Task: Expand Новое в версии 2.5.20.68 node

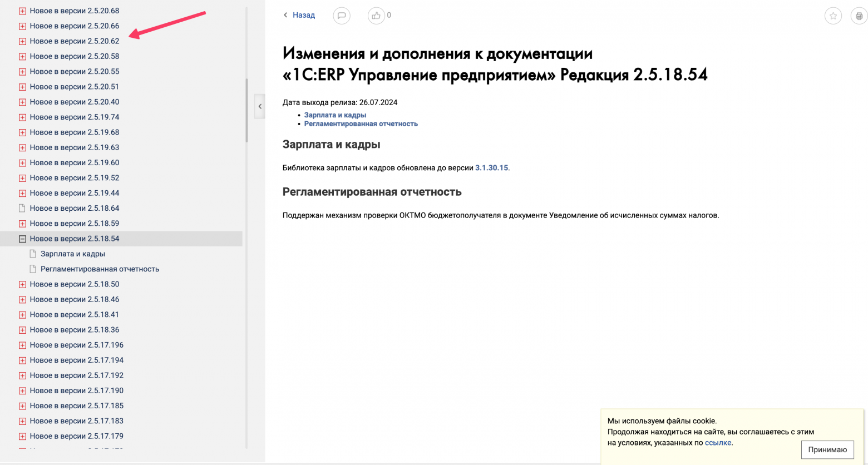Action: 22,11
